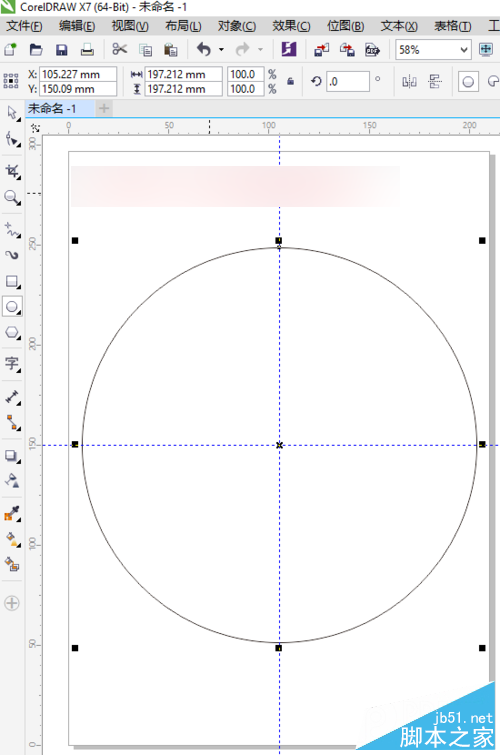Select the Text tool (字)
The width and height of the screenshot is (500, 755).
pyautogui.click(x=12, y=364)
